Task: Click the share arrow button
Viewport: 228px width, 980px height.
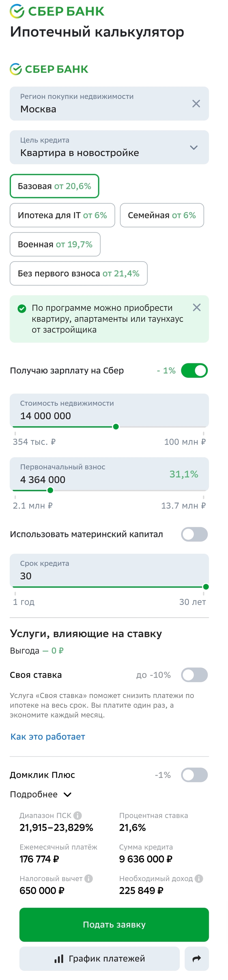Action: pyautogui.click(x=196, y=959)
